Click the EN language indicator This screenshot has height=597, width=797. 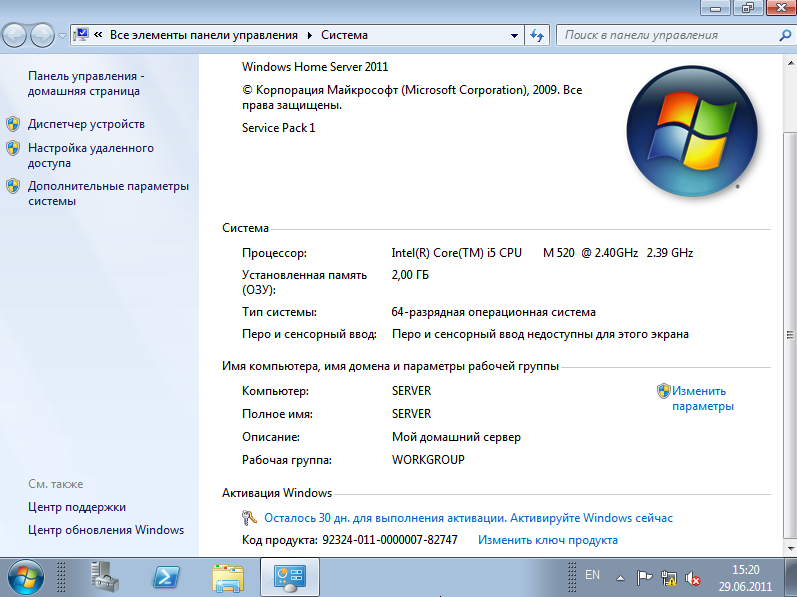[592, 575]
